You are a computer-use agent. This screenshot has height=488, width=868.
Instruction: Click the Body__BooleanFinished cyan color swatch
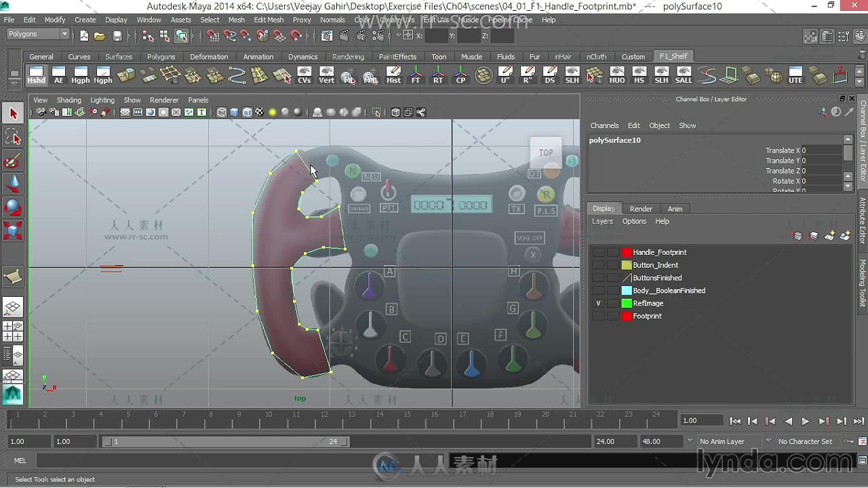tap(627, 291)
